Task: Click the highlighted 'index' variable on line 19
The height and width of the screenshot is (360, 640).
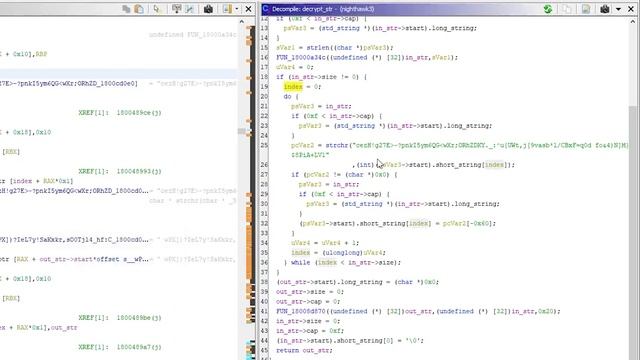Action: [x=293, y=87]
